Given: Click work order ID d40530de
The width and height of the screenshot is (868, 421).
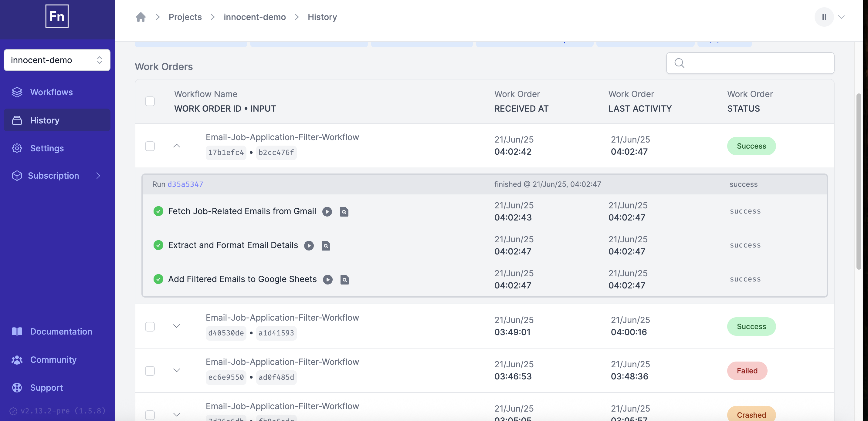Looking at the screenshot, I should 226,333.
